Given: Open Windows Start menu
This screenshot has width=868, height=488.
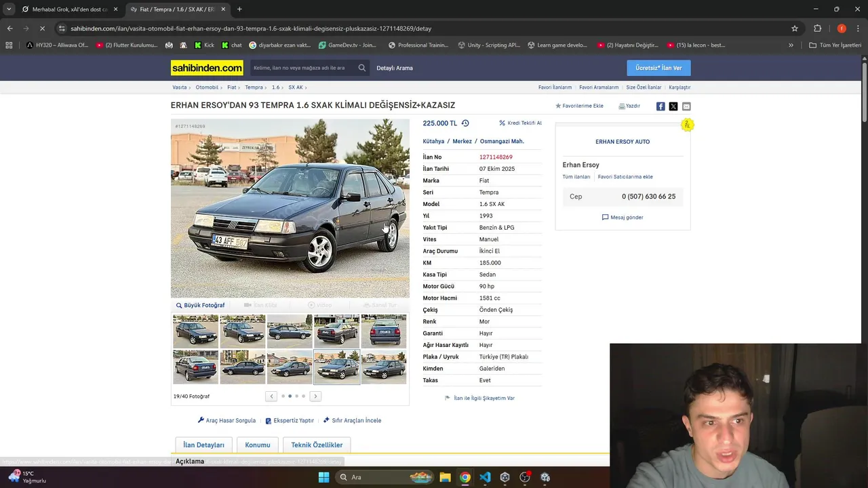Looking at the screenshot, I should pyautogui.click(x=323, y=477).
